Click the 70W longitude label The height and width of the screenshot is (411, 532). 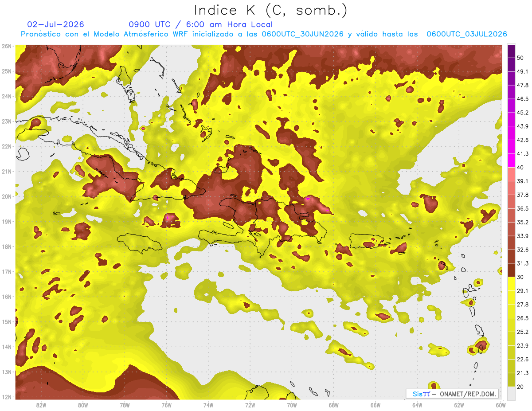point(292,405)
